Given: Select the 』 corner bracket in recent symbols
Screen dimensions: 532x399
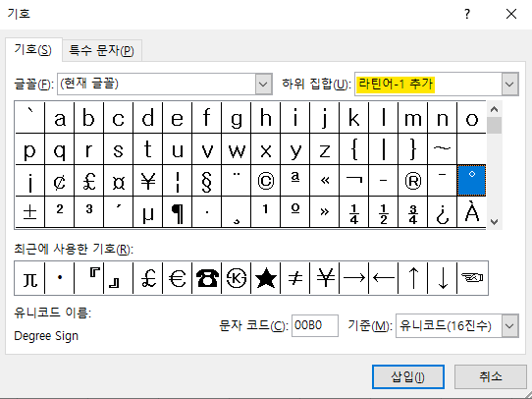Looking at the screenshot, I should click(x=118, y=278).
